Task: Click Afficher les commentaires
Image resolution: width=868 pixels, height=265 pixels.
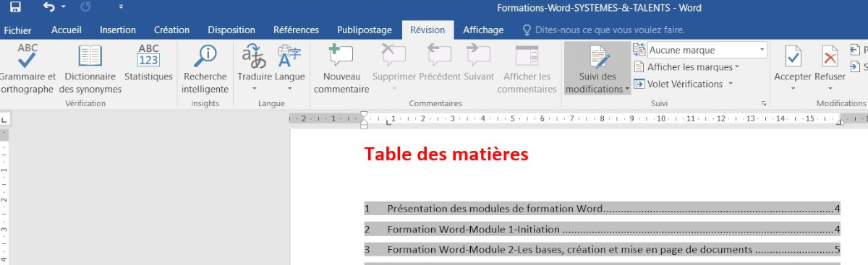Action: [x=527, y=69]
